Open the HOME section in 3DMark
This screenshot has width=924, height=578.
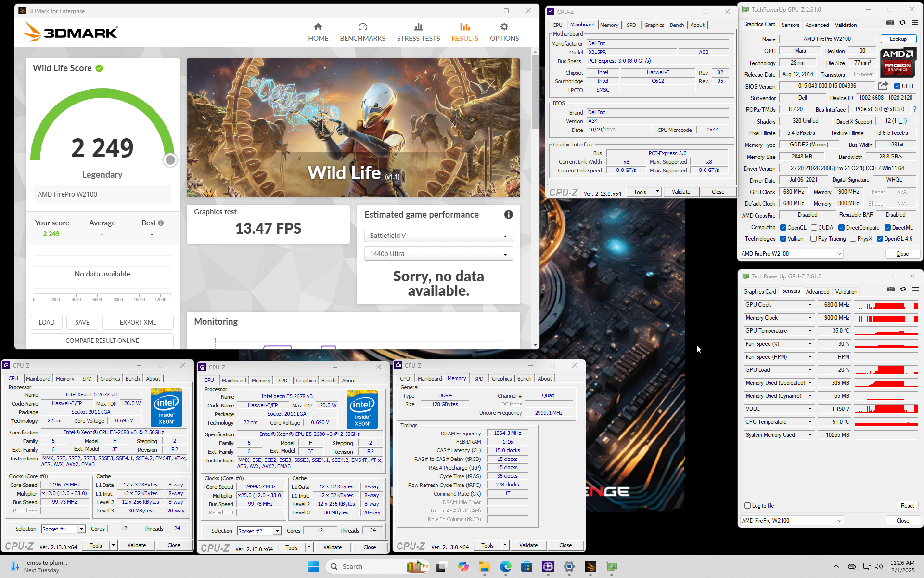[x=318, y=32]
